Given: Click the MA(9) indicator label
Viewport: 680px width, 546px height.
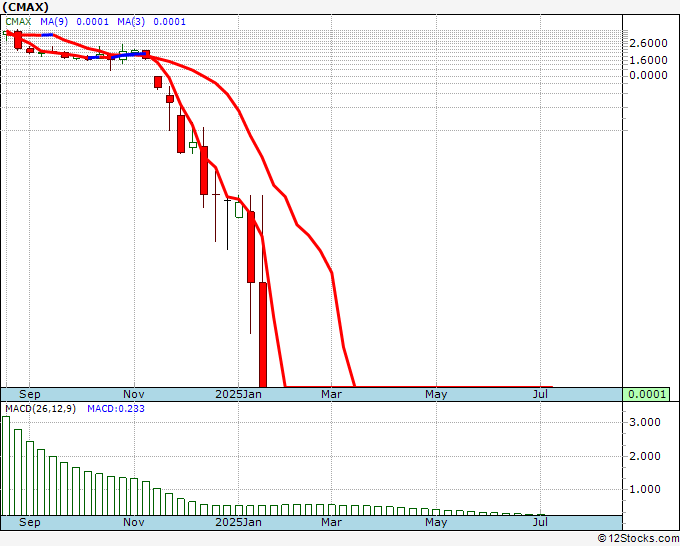Looking at the screenshot, I should pyautogui.click(x=54, y=22).
